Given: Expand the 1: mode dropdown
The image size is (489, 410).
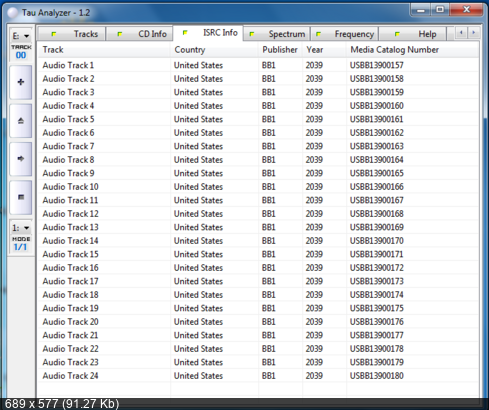Looking at the screenshot, I should point(21,228).
